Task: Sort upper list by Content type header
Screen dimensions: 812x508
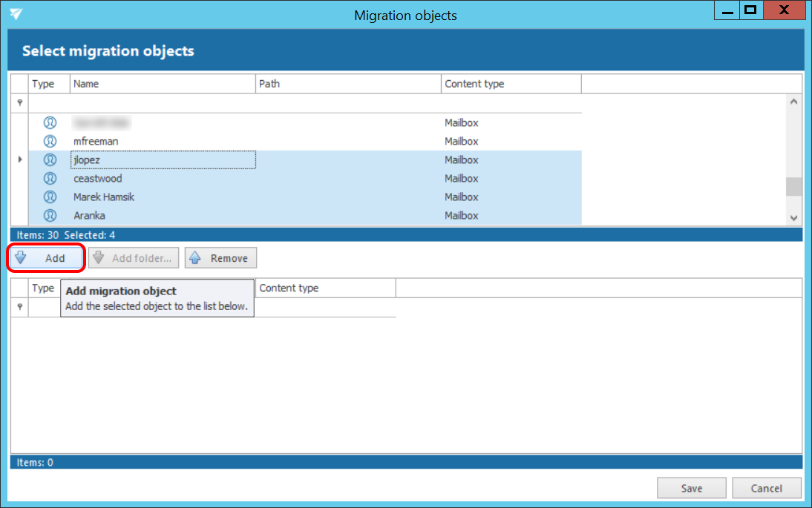Action: tap(511, 84)
